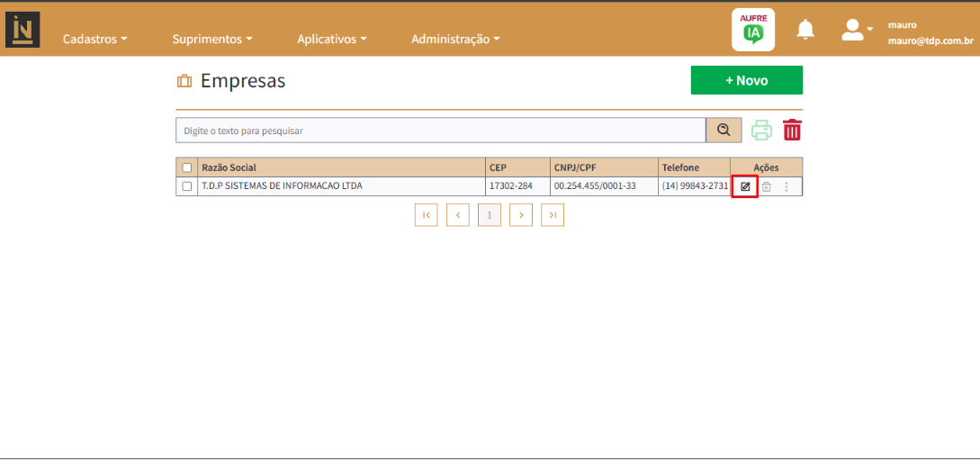Open the notifications bell
980x461 pixels.
point(805,30)
